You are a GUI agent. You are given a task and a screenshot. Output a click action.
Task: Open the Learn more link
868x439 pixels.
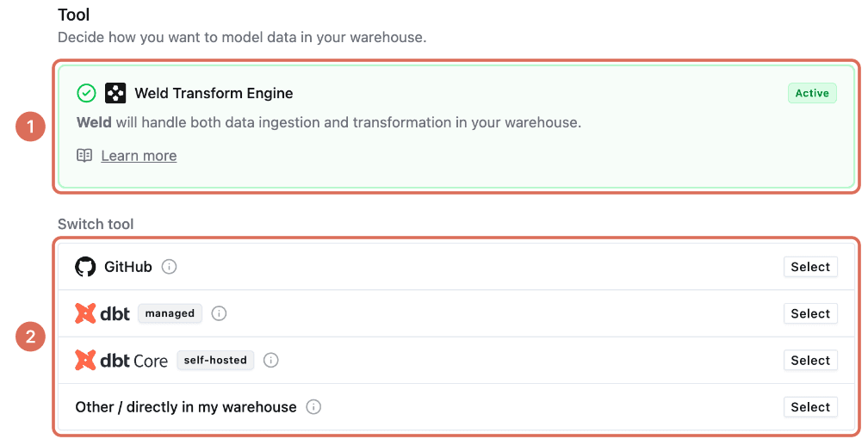pyautogui.click(x=139, y=156)
